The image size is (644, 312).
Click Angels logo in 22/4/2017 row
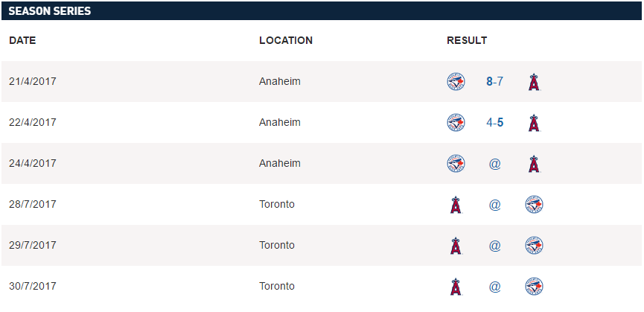pyautogui.click(x=533, y=123)
